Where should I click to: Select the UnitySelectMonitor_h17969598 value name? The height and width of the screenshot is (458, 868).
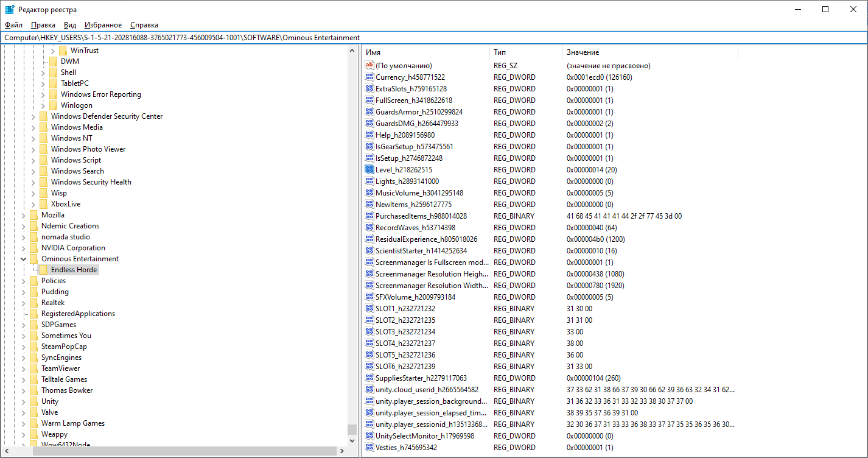pos(425,436)
